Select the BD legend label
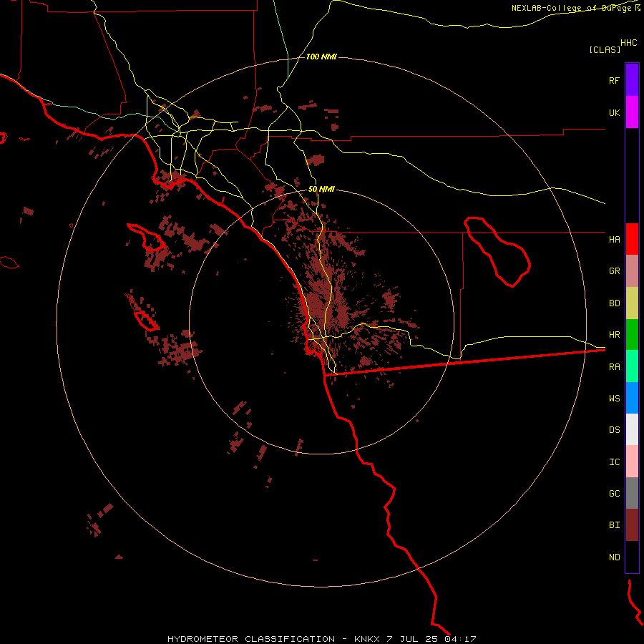This screenshot has width=644, height=644. [x=614, y=303]
